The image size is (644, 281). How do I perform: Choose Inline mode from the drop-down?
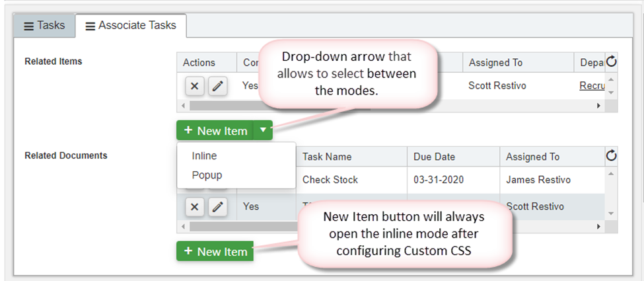point(204,156)
